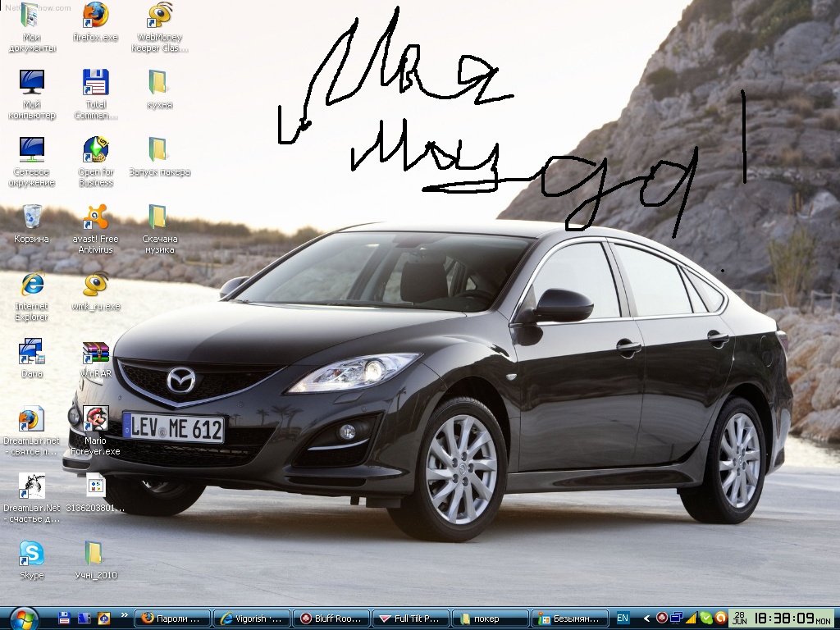Click the red poker club tray icon

coord(662,619)
